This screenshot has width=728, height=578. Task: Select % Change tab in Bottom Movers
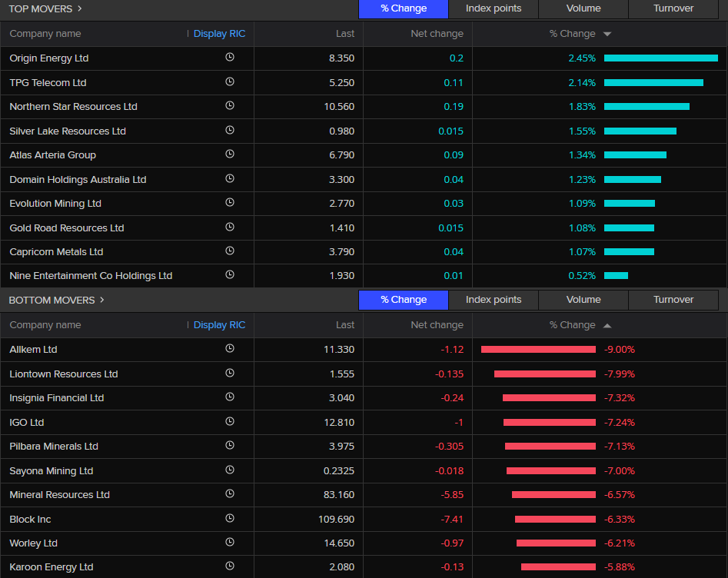404,300
